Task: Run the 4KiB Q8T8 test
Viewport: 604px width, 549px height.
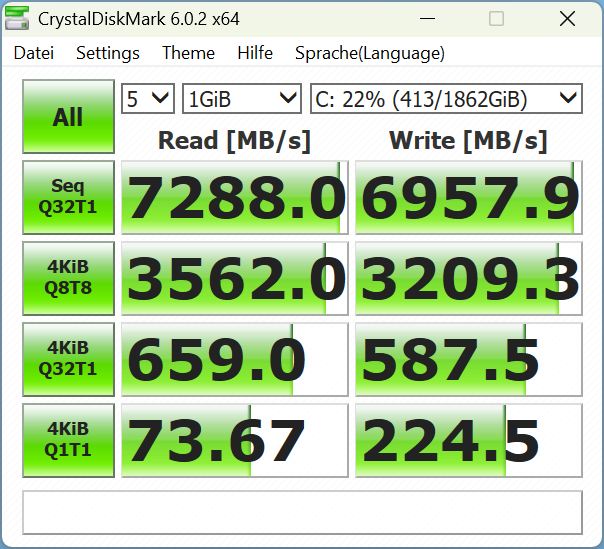Action: click(68, 278)
